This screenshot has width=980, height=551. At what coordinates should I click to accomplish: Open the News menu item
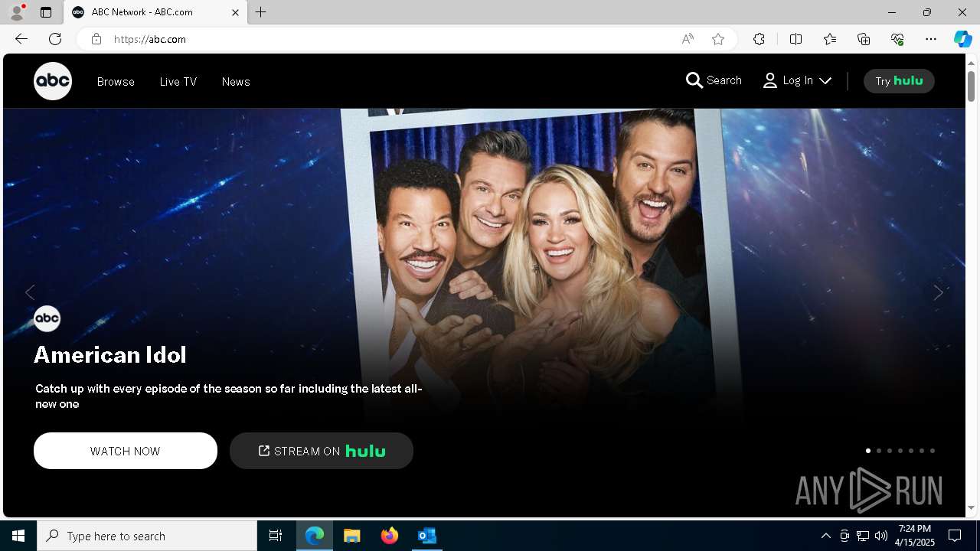point(236,82)
